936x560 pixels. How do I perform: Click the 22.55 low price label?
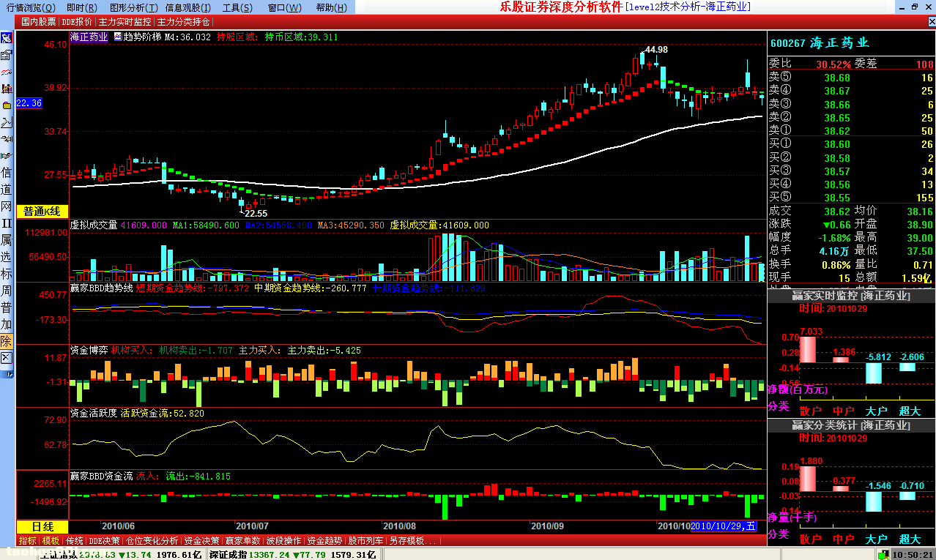coord(256,213)
